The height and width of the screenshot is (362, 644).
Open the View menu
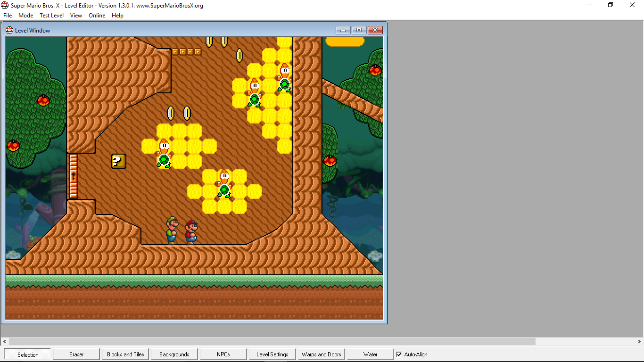coord(76,16)
